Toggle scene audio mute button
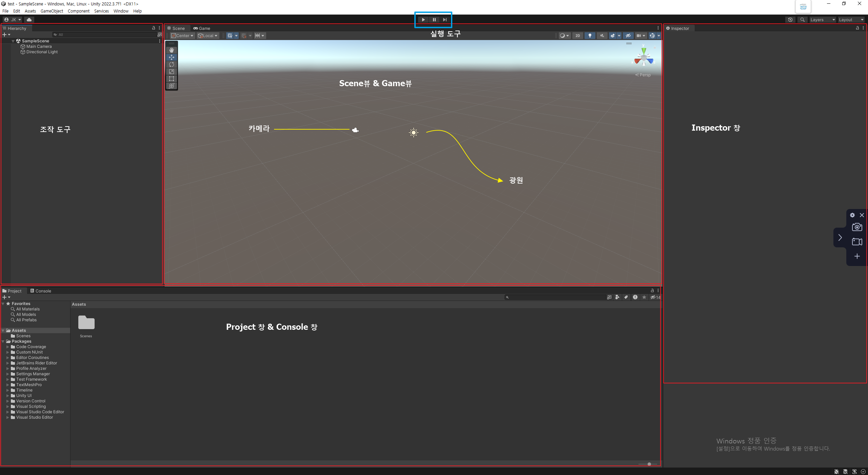868x475 pixels. tap(602, 36)
